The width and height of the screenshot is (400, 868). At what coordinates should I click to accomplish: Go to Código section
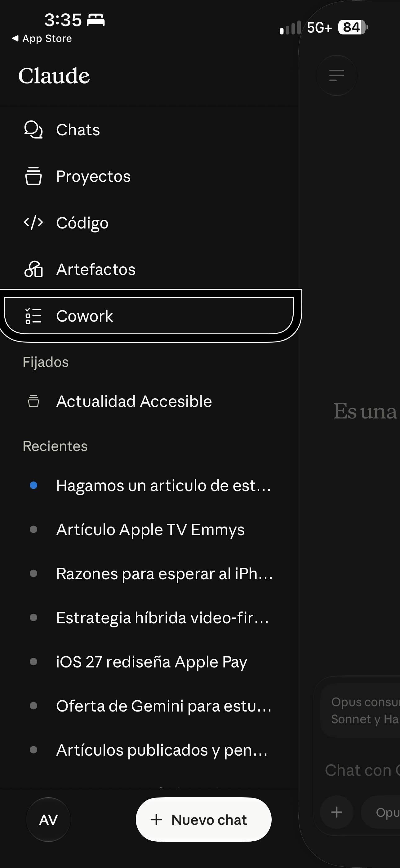pos(149,223)
